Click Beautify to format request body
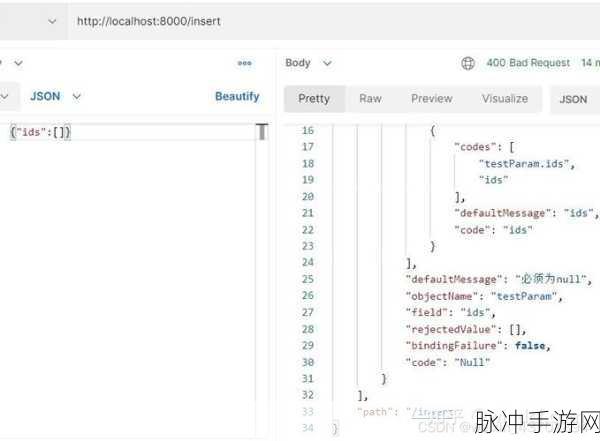 [x=237, y=96]
